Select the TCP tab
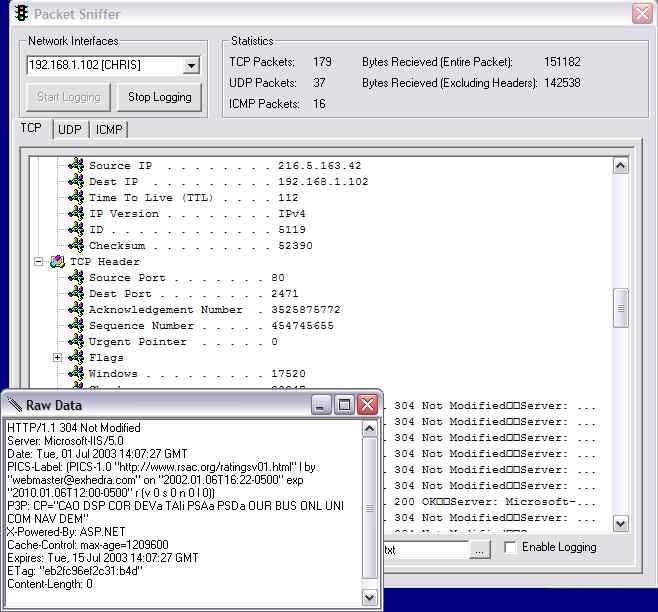This screenshot has height=612, width=658. (32, 129)
